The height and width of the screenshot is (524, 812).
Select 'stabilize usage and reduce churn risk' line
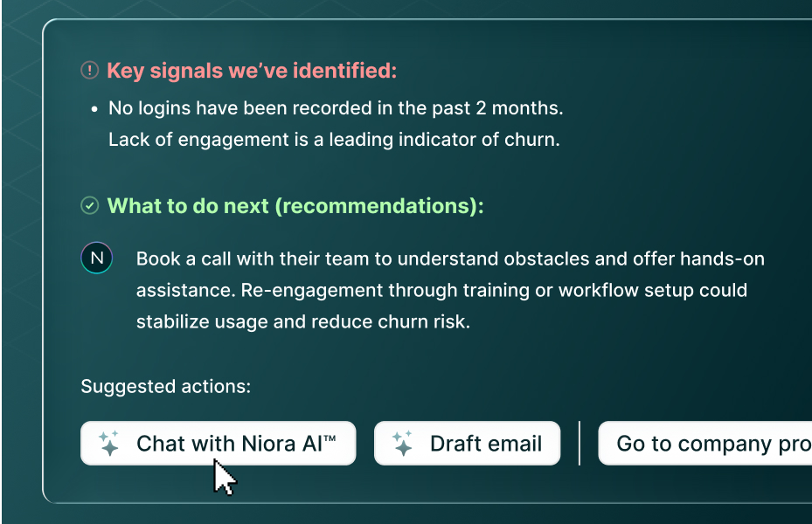pyautogui.click(x=303, y=321)
